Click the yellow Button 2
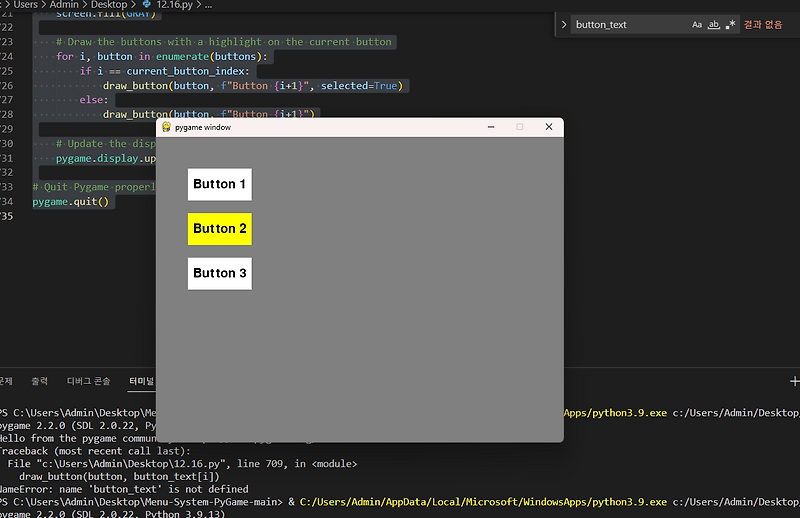Screen dimensions: 800x518 pyautogui.click(x=219, y=229)
